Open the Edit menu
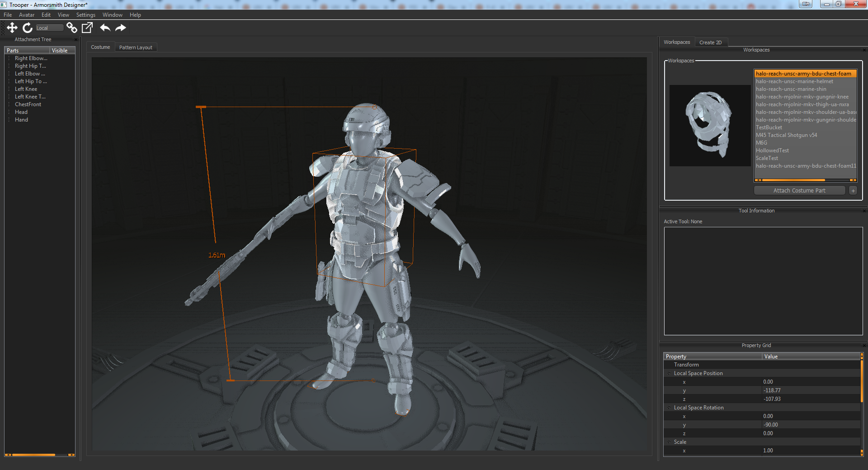 coord(46,15)
